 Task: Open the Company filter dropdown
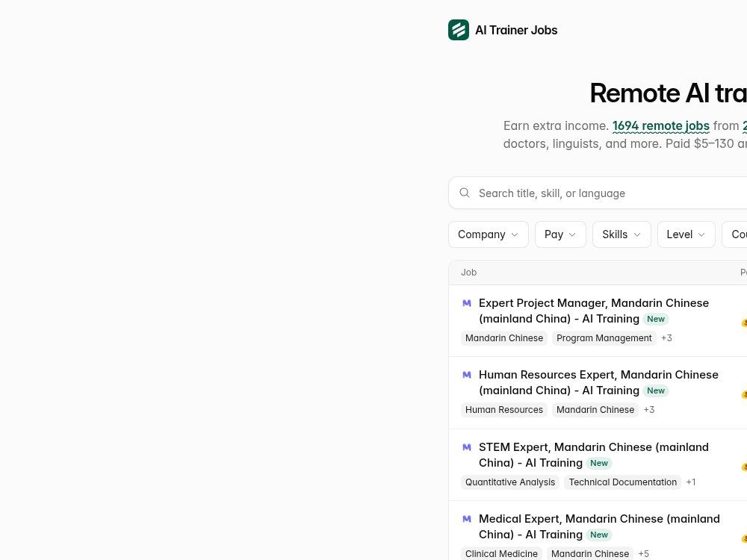tap(489, 234)
